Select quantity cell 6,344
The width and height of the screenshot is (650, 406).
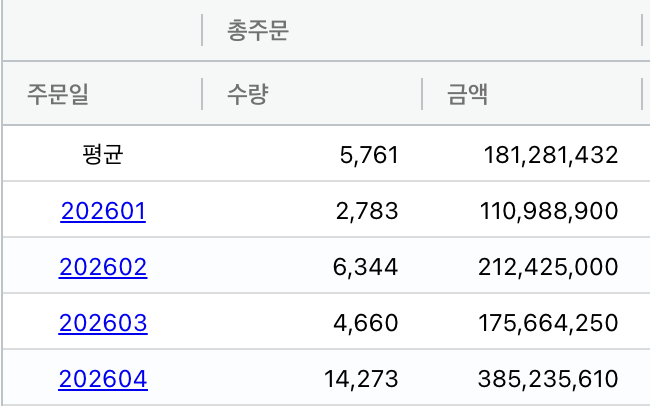click(365, 267)
